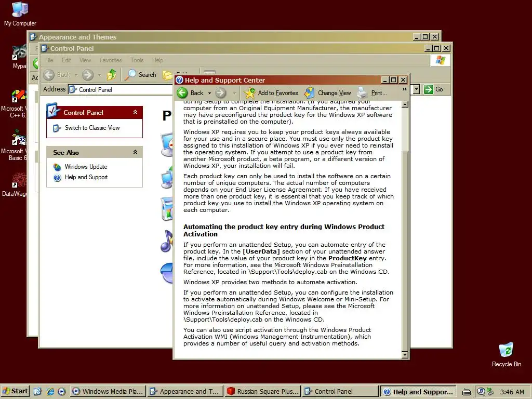The width and height of the screenshot is (532, 399).
Task: Click the Switch to Classic View link
Action: (x=92, y=128)
